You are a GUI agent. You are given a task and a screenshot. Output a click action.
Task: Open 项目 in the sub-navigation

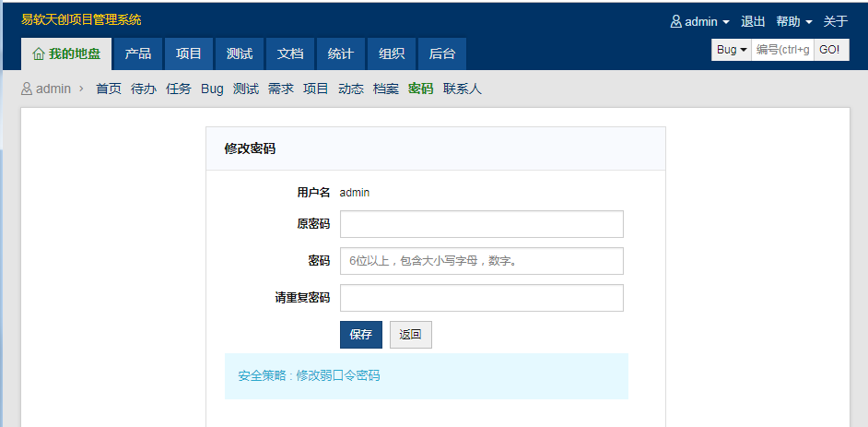pyautogui.click(x=315, y=89)
